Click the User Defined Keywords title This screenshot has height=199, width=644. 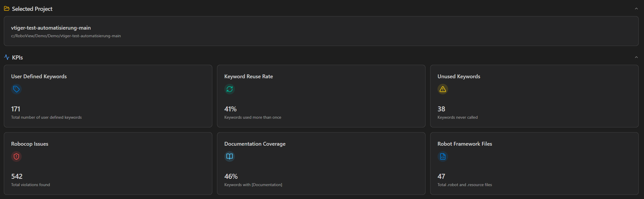click(39, 76)
